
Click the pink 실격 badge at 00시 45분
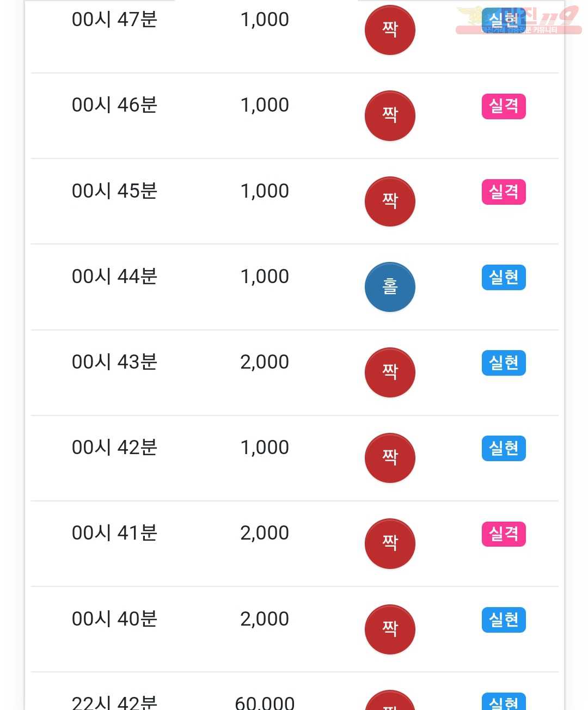point(504,192)
